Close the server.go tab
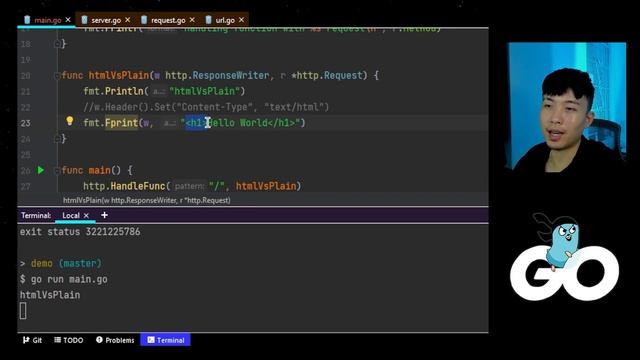The width and height of the screenshot is (640, 360). 128,20
